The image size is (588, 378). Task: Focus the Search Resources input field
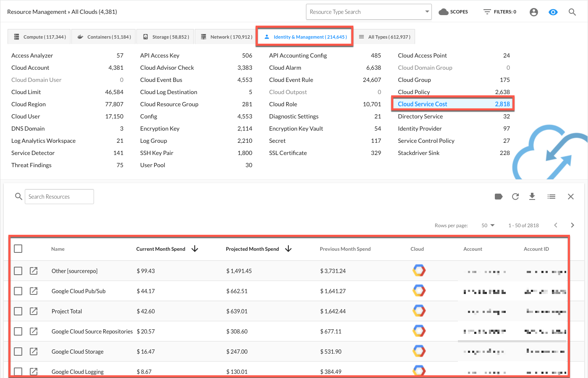coord(59,197)
